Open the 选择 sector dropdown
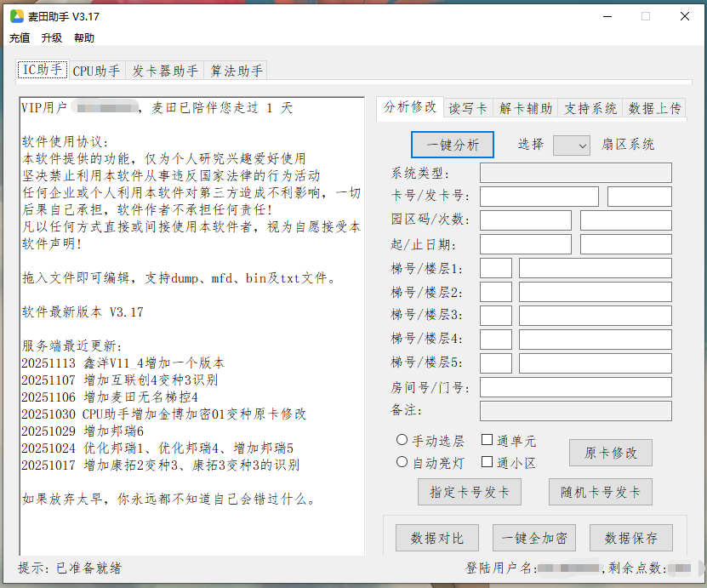This screenshot has height=588, width=707. click(571, 145)
